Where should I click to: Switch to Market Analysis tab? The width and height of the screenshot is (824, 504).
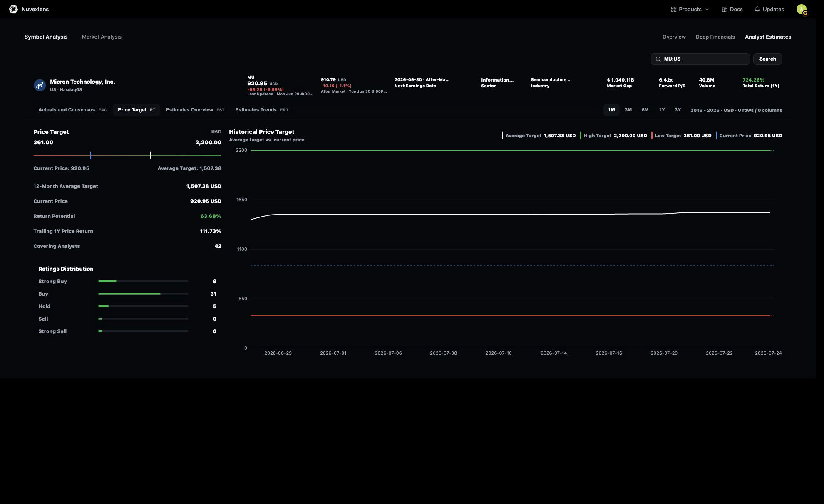click(102, 37)
